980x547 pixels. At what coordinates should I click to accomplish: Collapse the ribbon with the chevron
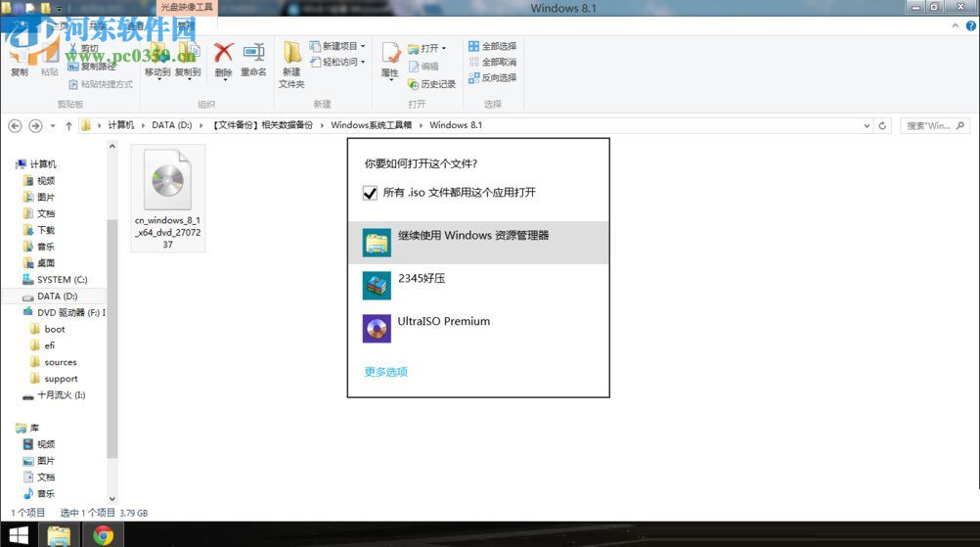point(955,25)
